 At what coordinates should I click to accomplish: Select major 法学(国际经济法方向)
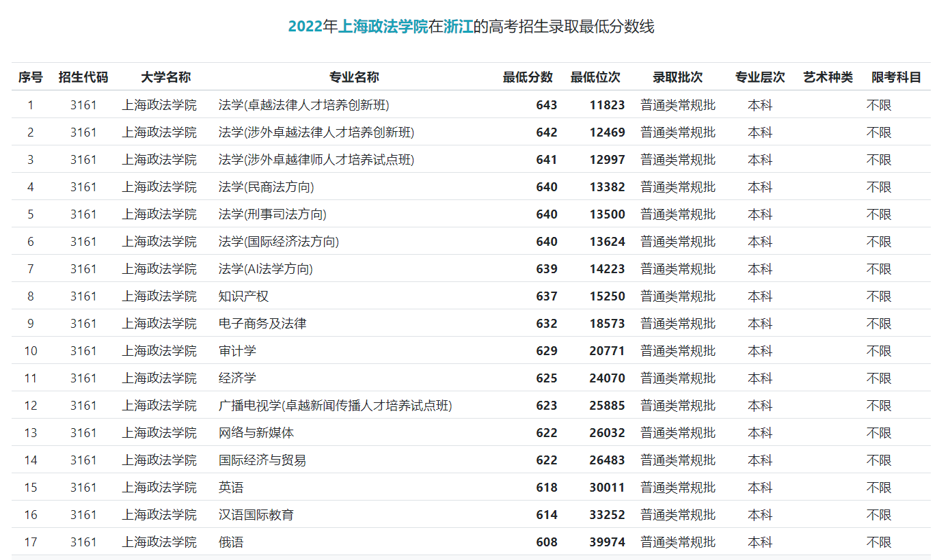(279, 242)
